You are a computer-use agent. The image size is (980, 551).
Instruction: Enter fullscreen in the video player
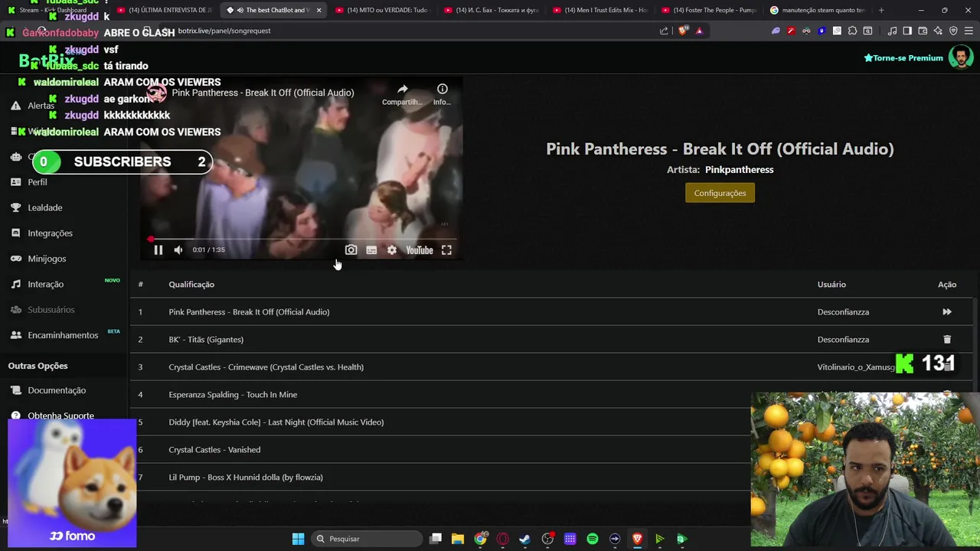446,250
